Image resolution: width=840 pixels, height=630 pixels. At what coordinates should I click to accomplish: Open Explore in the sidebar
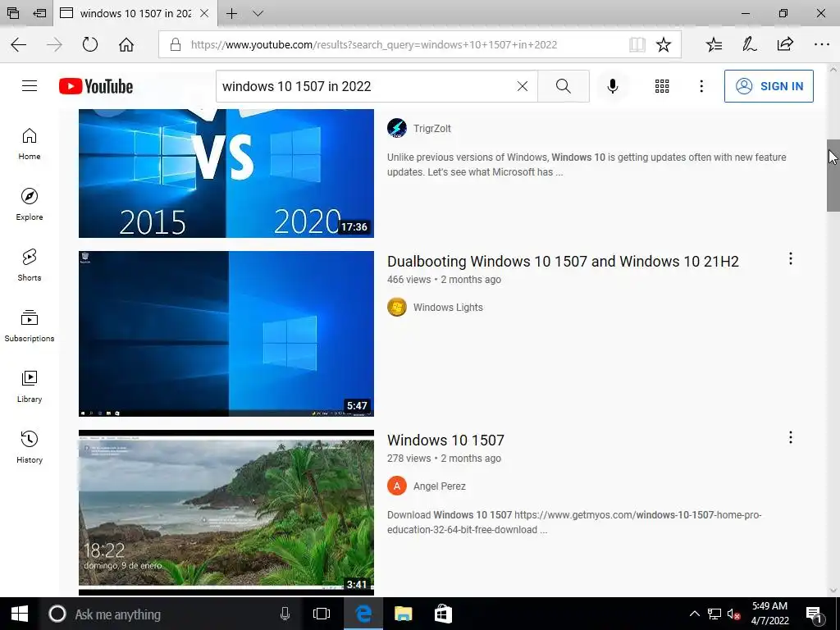30,204
